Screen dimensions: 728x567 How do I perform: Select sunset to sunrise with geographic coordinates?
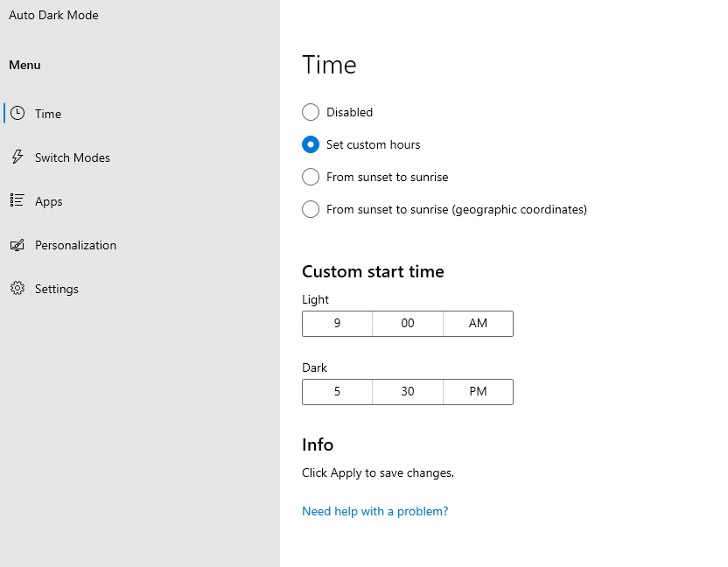[311, 209]
